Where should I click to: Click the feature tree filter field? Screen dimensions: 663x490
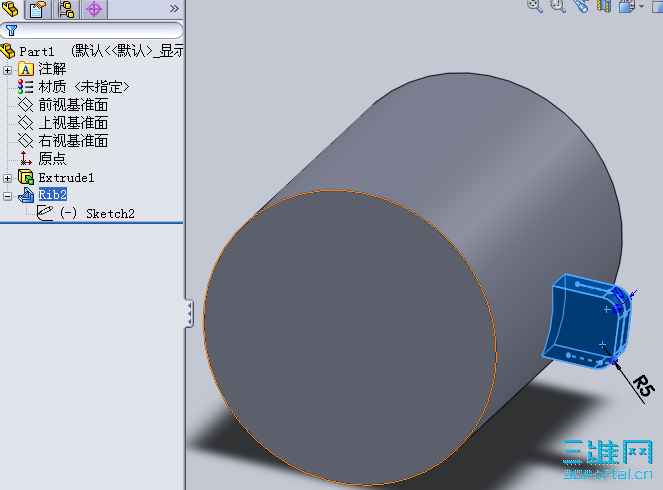[x=92, y=30]
